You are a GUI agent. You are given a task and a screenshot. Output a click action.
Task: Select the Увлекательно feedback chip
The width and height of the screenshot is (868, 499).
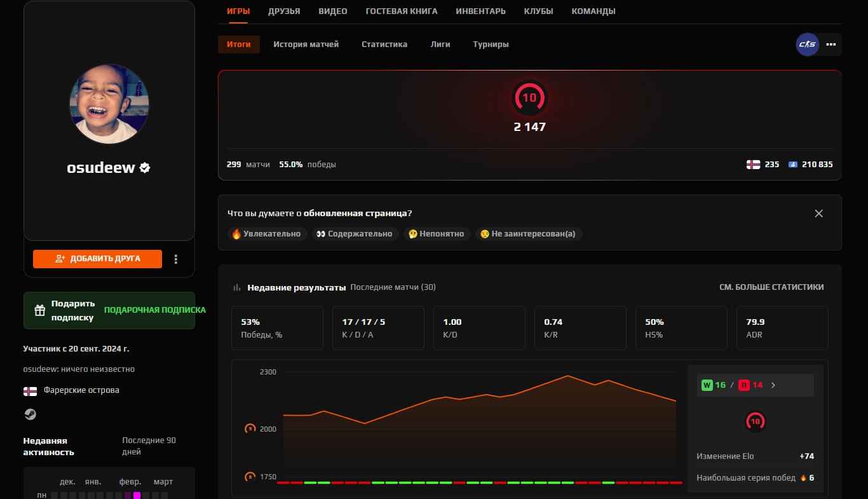[x=267, y=234]
